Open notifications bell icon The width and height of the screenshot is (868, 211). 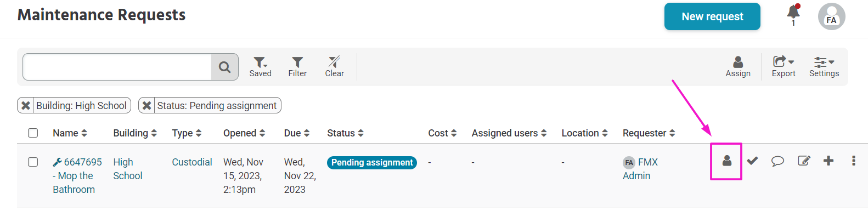pyautogui.click(x=793, y=12)
